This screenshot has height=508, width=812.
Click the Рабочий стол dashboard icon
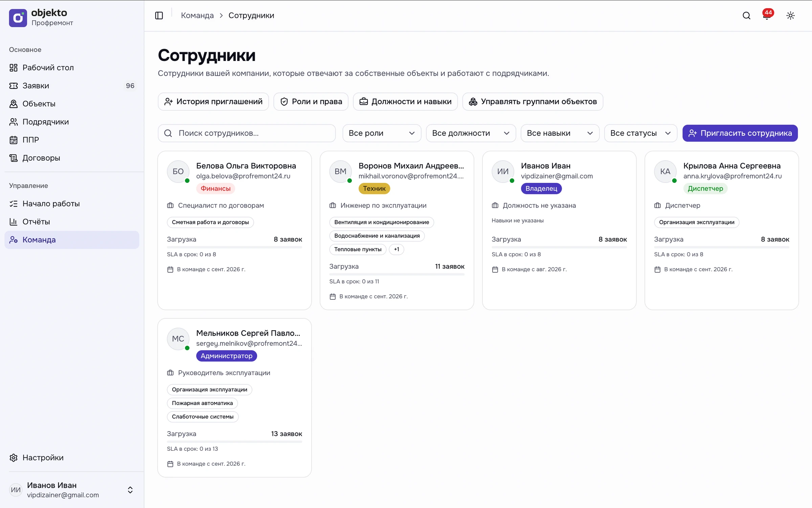(14, 68)
